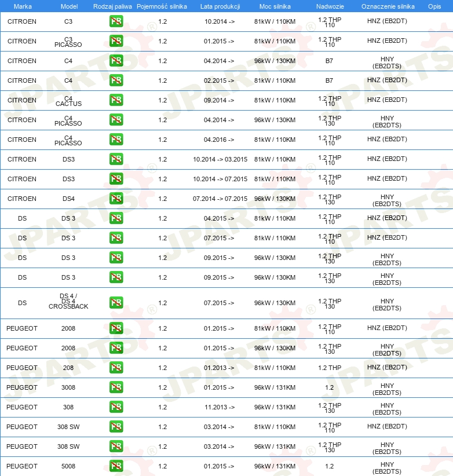
Task: Select the model cell 208
Action: [x=68, y=368]
